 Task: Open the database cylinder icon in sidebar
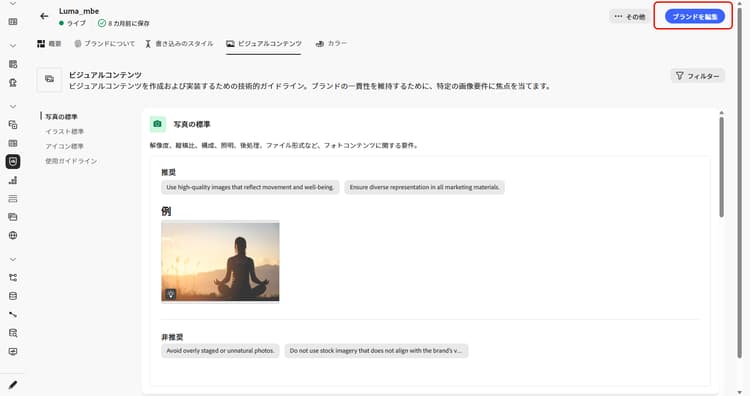pyautogui.click(x=13, y=296)
